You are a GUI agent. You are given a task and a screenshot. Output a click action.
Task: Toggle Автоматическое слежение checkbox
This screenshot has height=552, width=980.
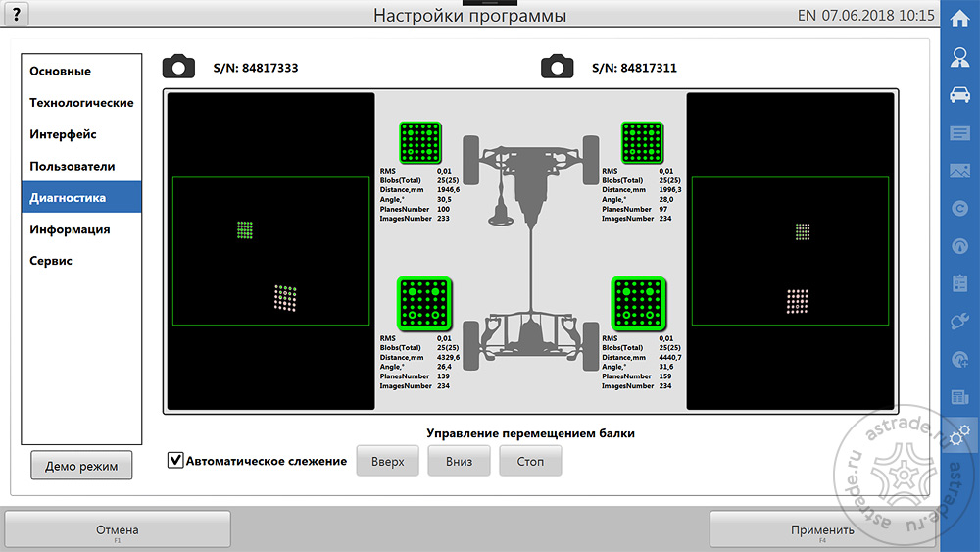(x=175, y=460)
